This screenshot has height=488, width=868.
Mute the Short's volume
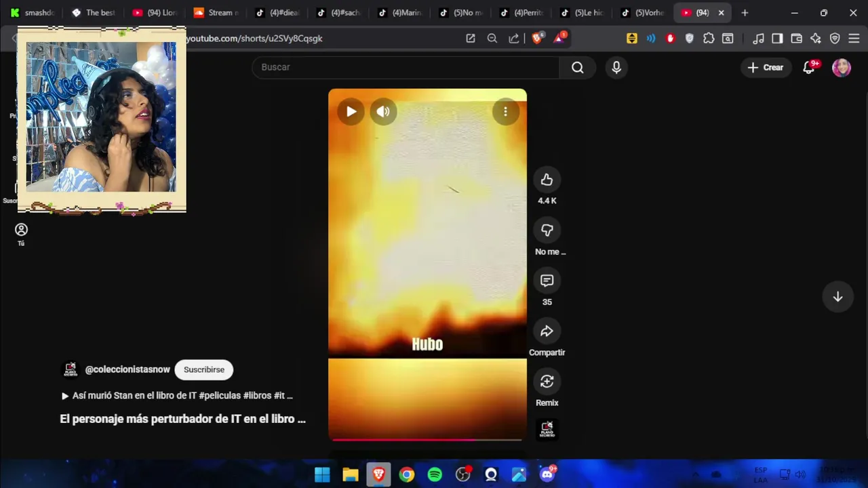point(383,112)
